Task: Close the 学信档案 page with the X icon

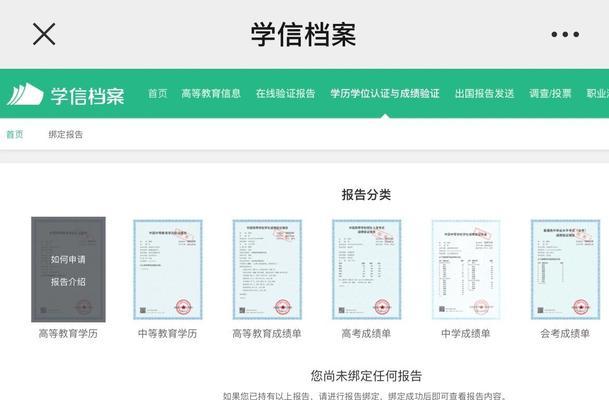Action: point(44,34)
